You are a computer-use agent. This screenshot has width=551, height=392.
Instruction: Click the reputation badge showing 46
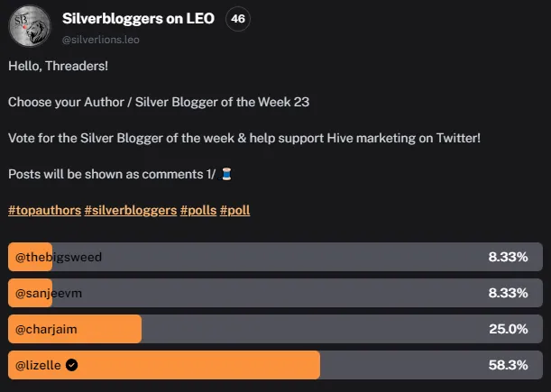tap(238, 19)
